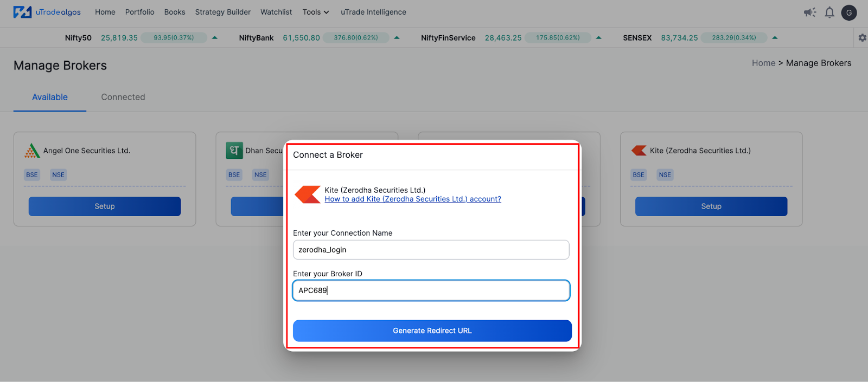Click the Connect a Broker dialog title
Viewport: 868px width, 382px height.
pyautogui.click(x=328, y=155)
